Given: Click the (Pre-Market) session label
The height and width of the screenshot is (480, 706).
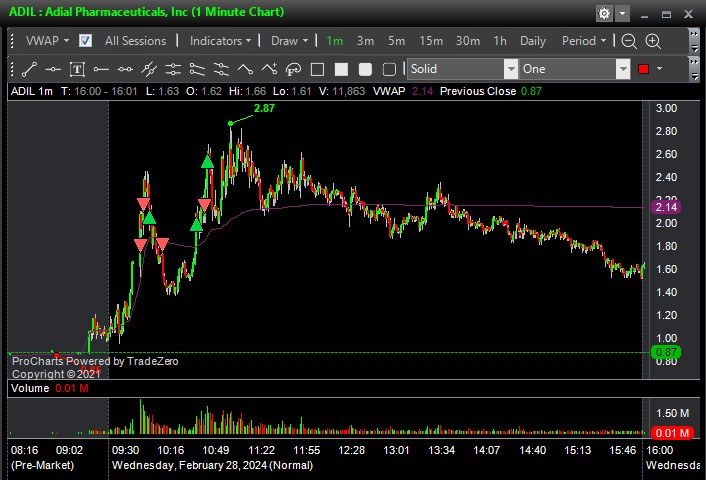Looking at the screenshot, I should pyautogui.click(x=42, y=465).
